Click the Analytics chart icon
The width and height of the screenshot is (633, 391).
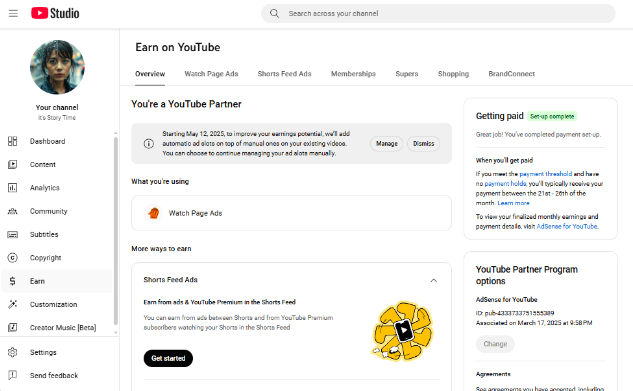coord(13,188)
